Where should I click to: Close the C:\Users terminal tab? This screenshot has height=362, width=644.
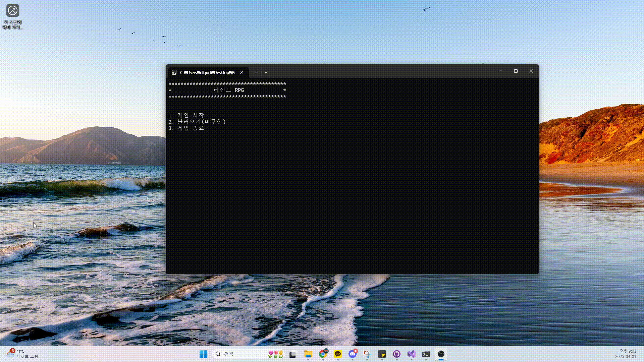[241, 72]
